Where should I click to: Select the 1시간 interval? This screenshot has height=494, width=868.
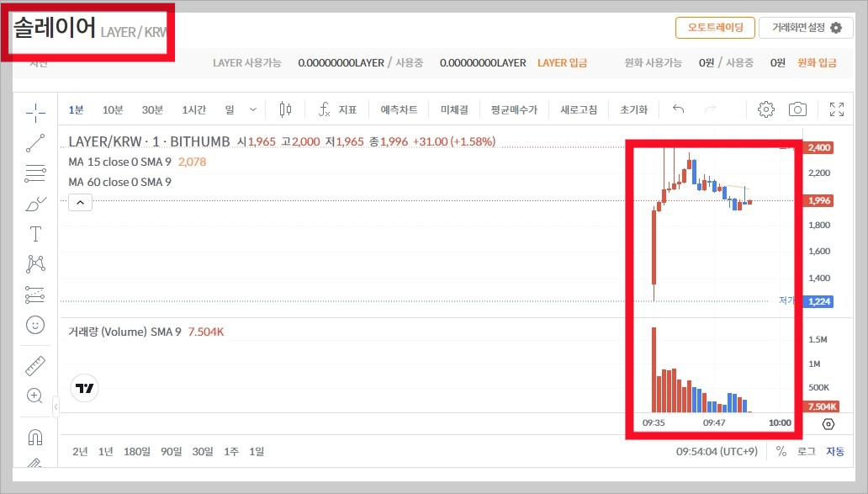(193, 109)
